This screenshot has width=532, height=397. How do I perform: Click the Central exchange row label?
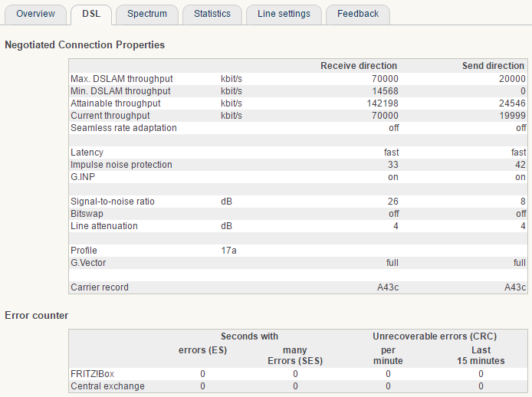(107, 386)
